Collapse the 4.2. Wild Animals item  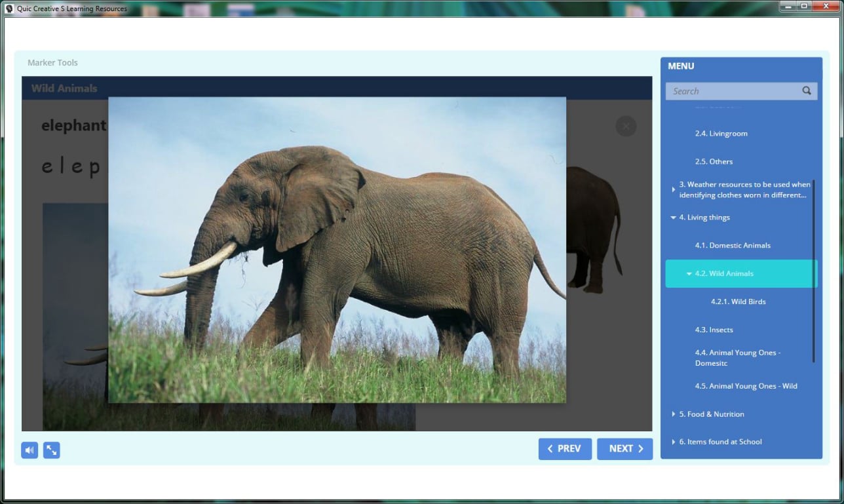click(x=689, y=274)
